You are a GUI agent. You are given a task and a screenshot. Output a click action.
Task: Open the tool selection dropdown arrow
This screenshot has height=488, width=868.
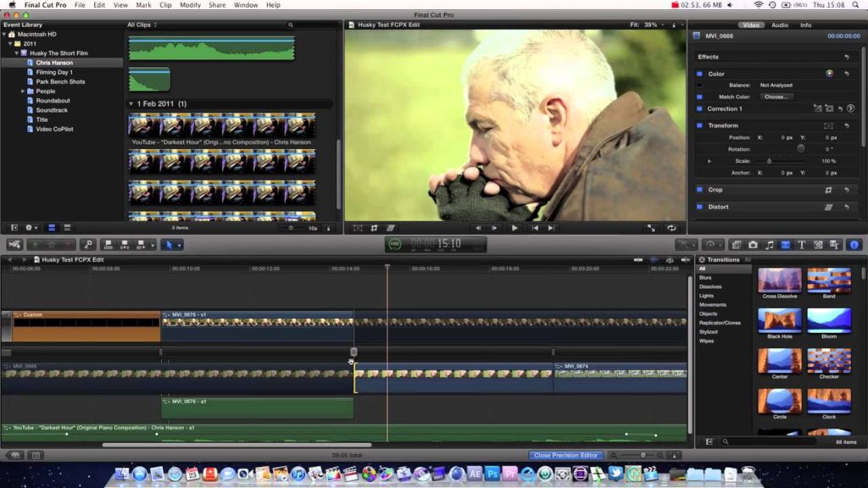point(180,245)
